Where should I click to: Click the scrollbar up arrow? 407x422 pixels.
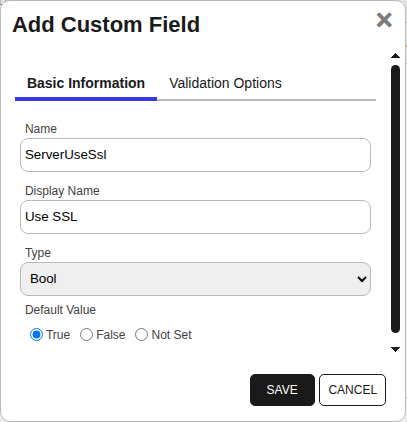pyautogui.click(x=395, y=56)
